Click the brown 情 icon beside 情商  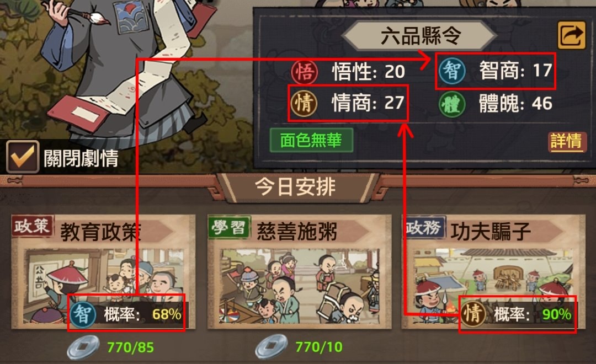304,103
